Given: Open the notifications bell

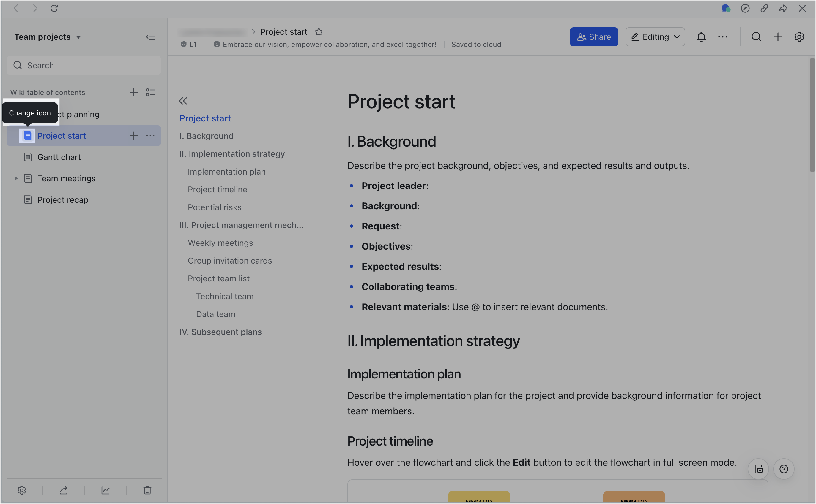Looking at the screenshot, I should (701, 37).
